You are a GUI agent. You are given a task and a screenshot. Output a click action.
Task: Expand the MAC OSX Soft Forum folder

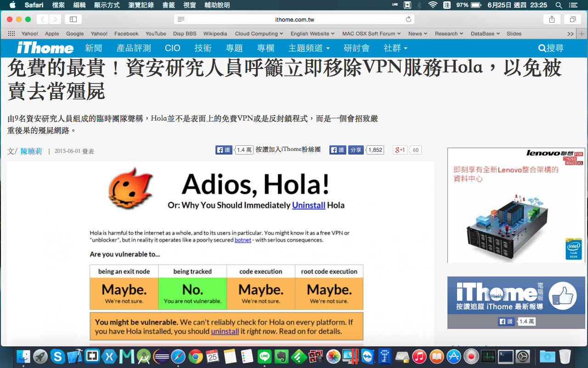click(x=371, y=34)
